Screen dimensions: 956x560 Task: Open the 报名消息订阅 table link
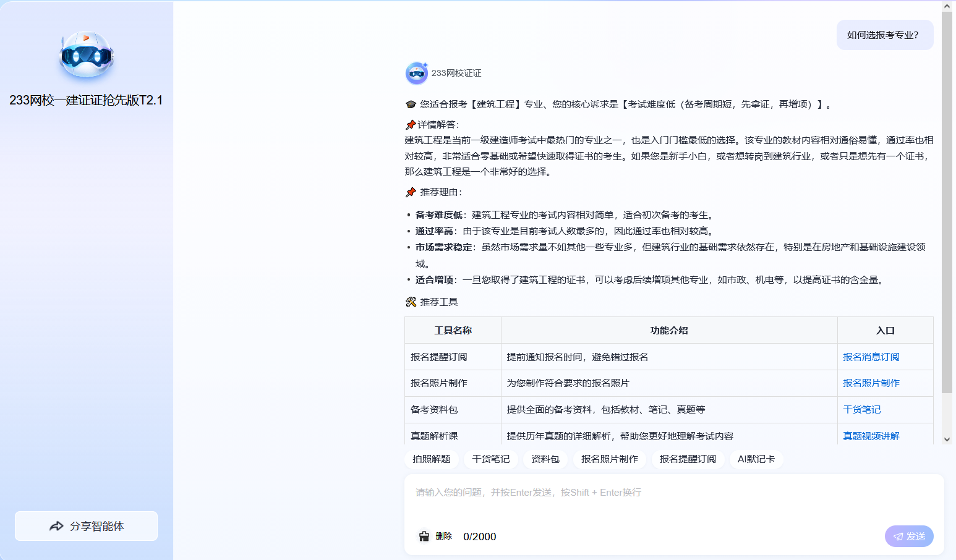(871, 357)
